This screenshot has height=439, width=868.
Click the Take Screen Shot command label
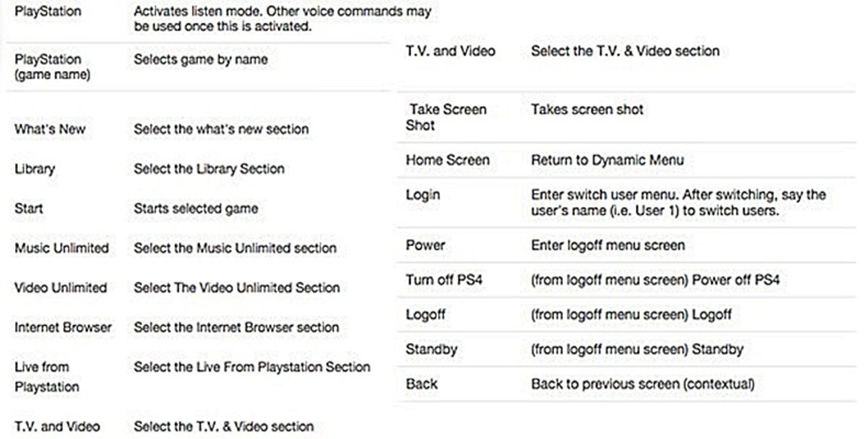446,117
